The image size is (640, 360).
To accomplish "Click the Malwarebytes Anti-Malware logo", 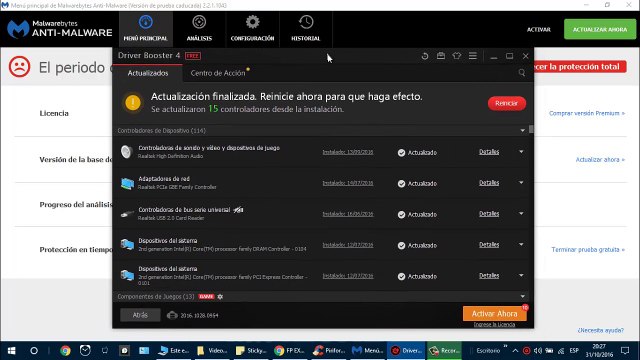I will pos(60,29).
